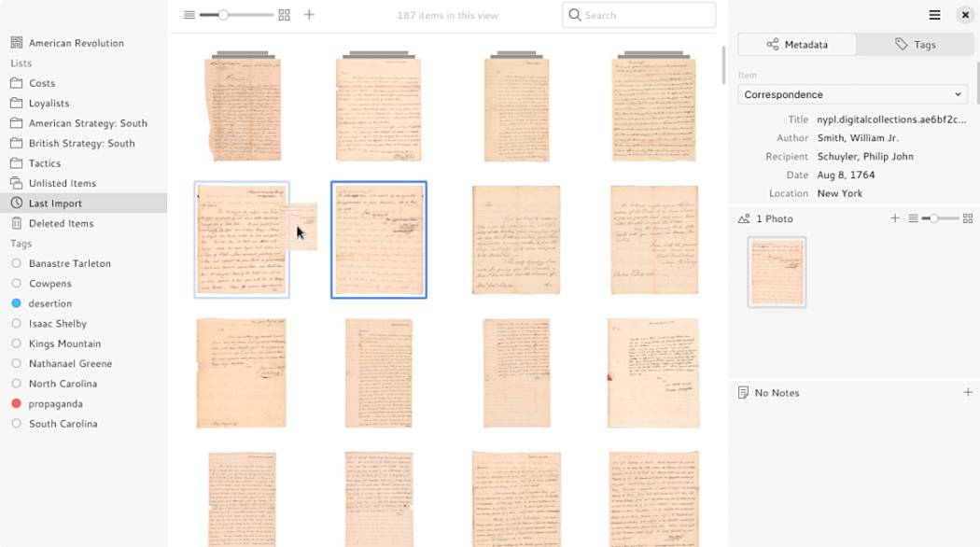980x547 pixels.
Task: Select the Cowpens tag circle
Action: [16, 283]
